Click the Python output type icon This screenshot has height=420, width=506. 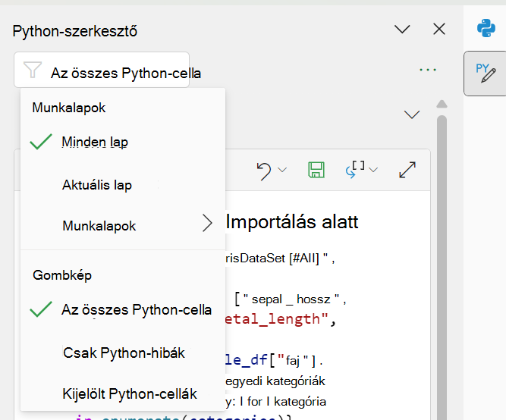tap(355, 169)
